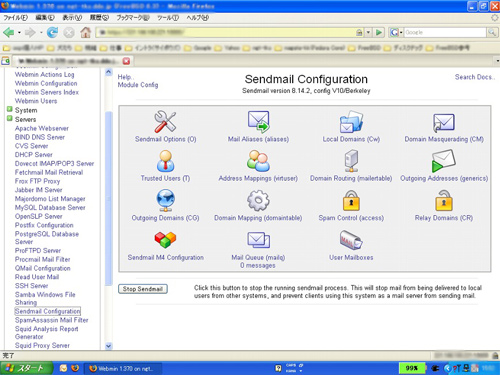This screenshot has height=375, width=500.
Task: Open Apache Webserver in sidebar
Action: click(42, 128)
